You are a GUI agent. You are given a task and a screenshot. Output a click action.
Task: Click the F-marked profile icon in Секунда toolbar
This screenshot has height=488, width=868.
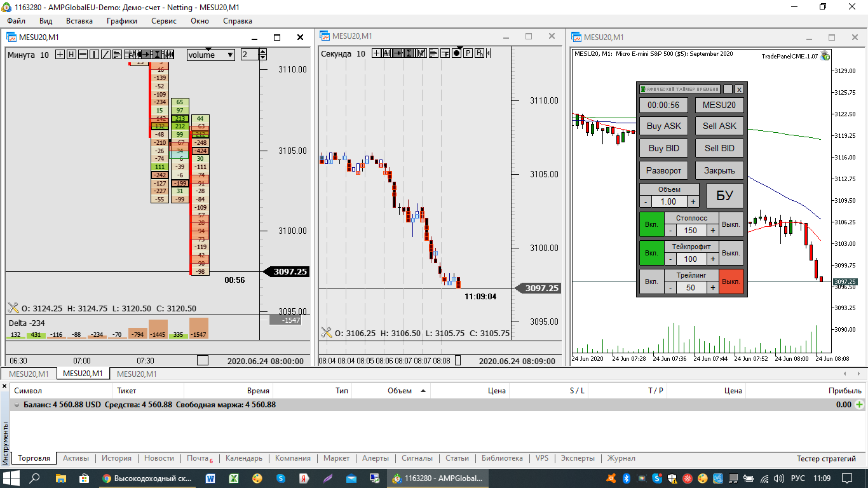coord(445,53)
